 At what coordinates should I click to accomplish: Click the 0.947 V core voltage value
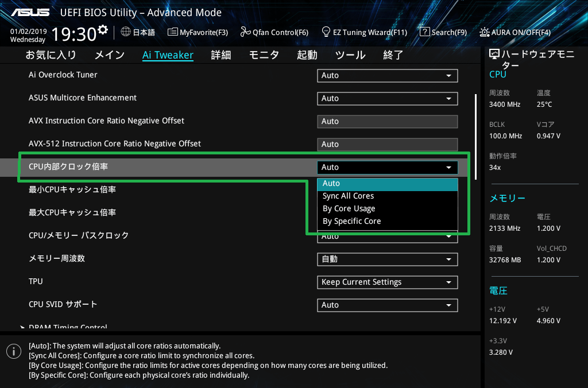(548, 135)
